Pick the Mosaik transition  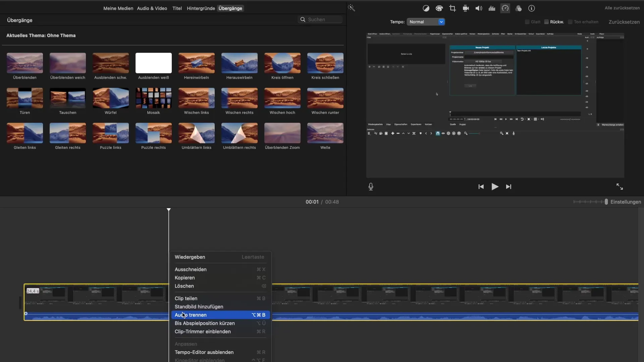154,98
